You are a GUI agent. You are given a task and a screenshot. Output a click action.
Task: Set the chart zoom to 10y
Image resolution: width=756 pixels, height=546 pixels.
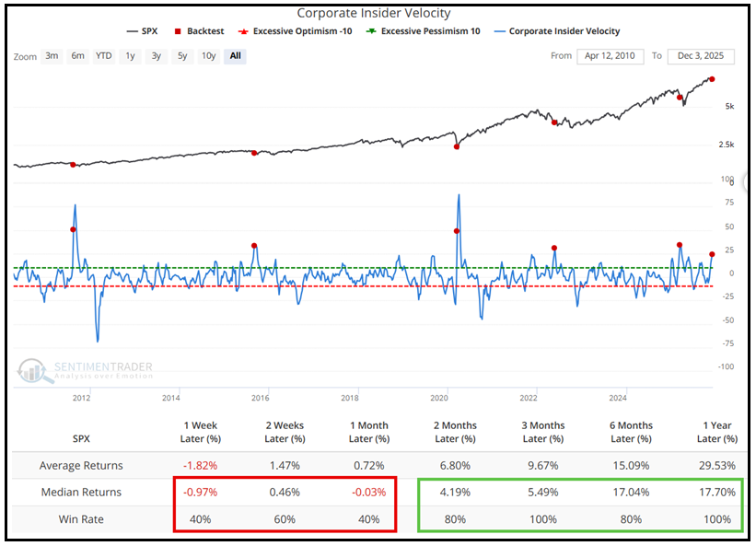pos(209,56)
